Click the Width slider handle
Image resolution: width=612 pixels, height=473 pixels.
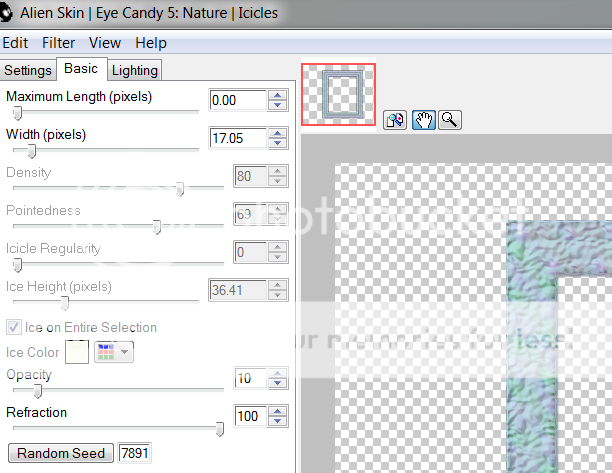[x=32, y=151]
